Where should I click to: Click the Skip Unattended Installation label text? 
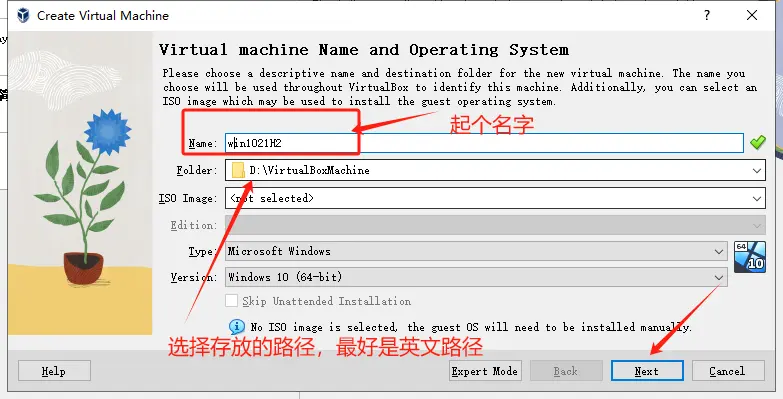[x=327, y=301]
